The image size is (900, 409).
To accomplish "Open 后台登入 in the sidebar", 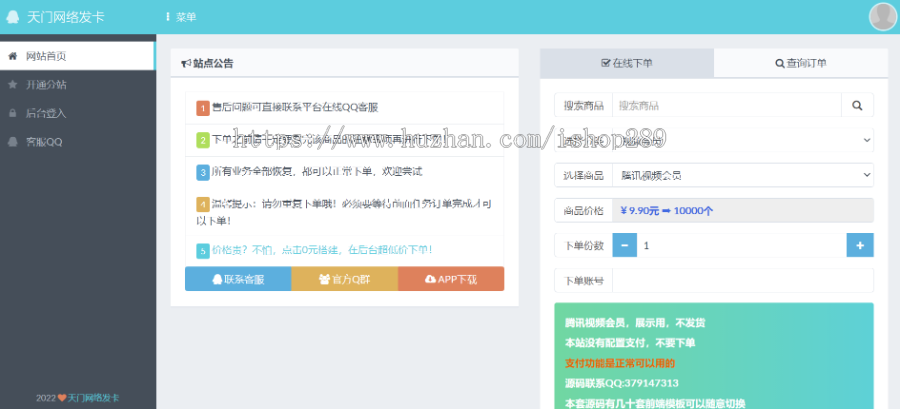I will pos(46,113).
